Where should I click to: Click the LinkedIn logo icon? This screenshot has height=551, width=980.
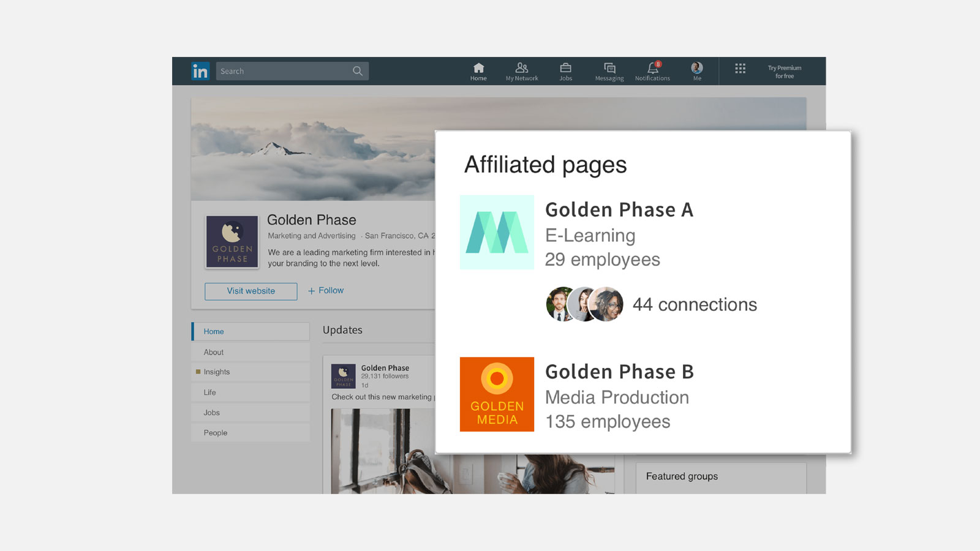click(x=200, y=71)
